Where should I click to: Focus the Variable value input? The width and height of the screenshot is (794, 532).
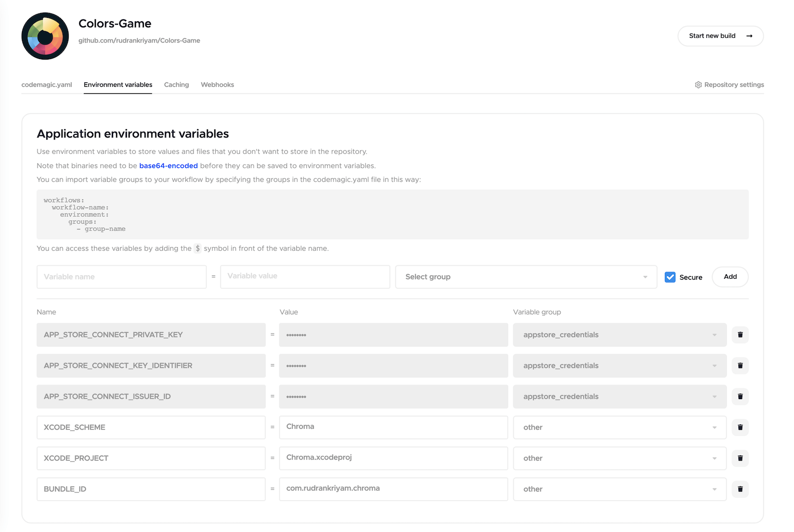(x=305, y=277)
